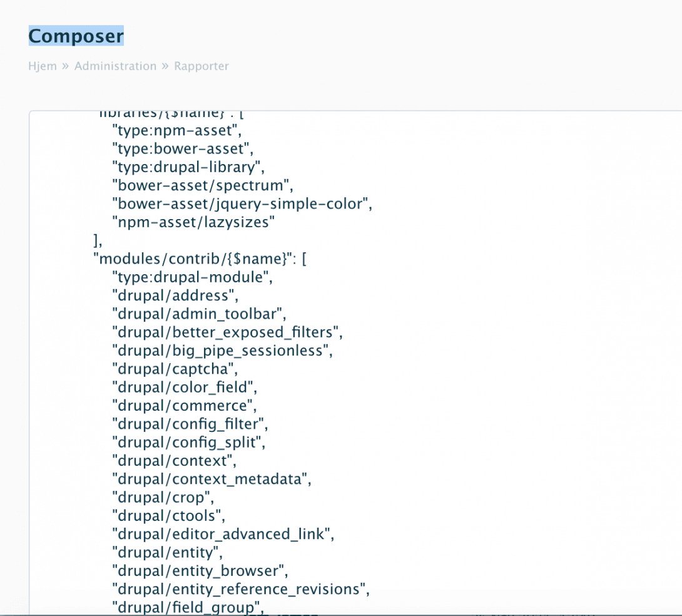
Task: Click the "type:npm-asset" line in the text area
Action: [176, 131]
